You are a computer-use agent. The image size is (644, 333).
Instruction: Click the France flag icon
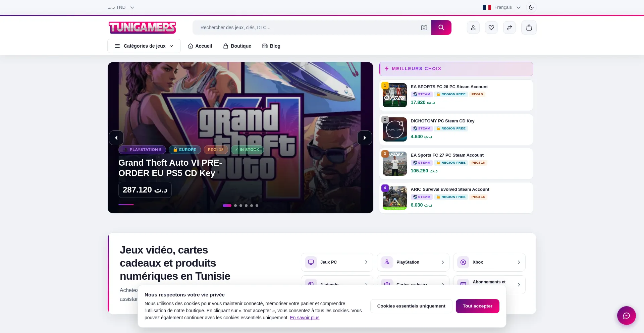pos(487,7)
